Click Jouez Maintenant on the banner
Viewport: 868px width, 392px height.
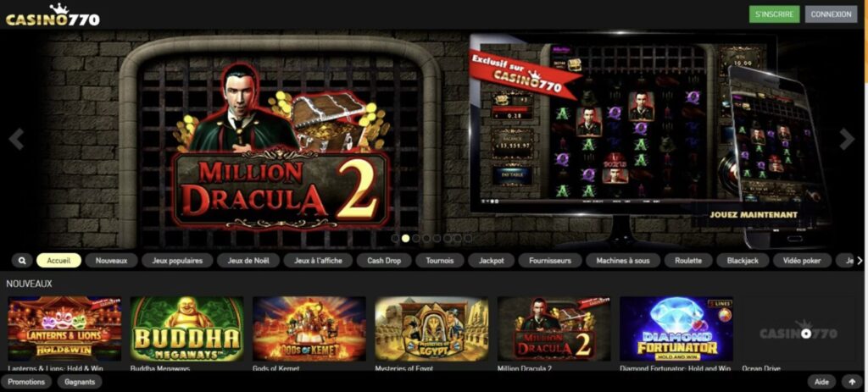(754, 214)
